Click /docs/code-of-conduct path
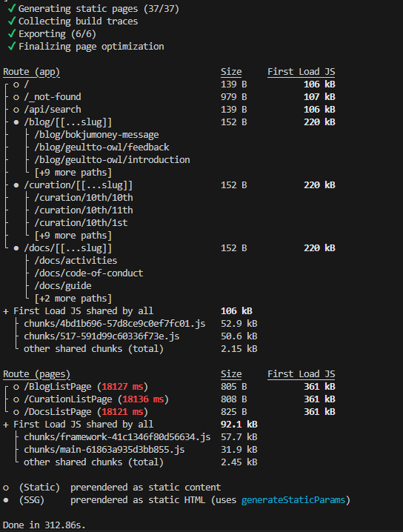The height and width of the screenshot is (532, 403). 89,273
